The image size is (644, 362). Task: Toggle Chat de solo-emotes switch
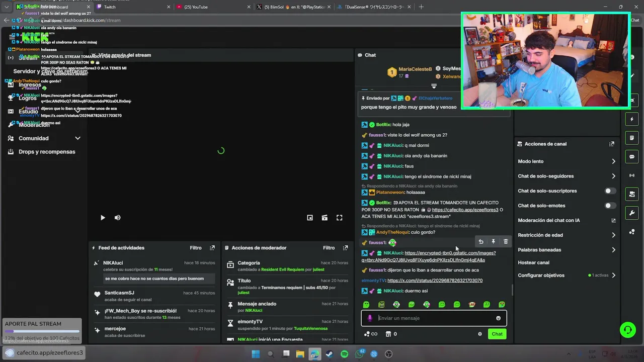pos(610,206)
